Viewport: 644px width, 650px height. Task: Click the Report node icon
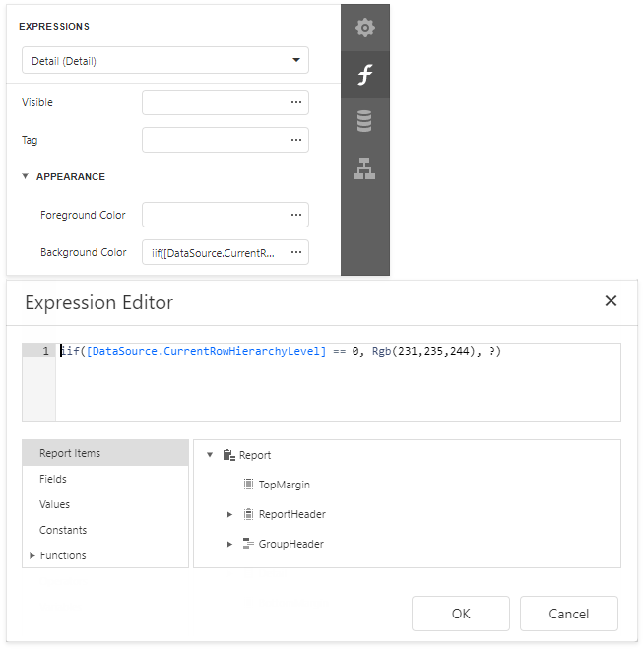click(x=229, y=455)
